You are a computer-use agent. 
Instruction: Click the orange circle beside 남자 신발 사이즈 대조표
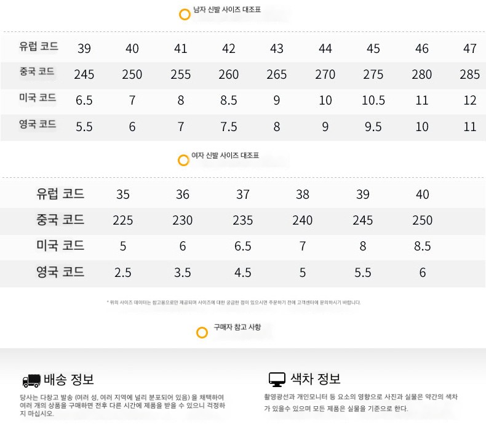pos(185,14)
